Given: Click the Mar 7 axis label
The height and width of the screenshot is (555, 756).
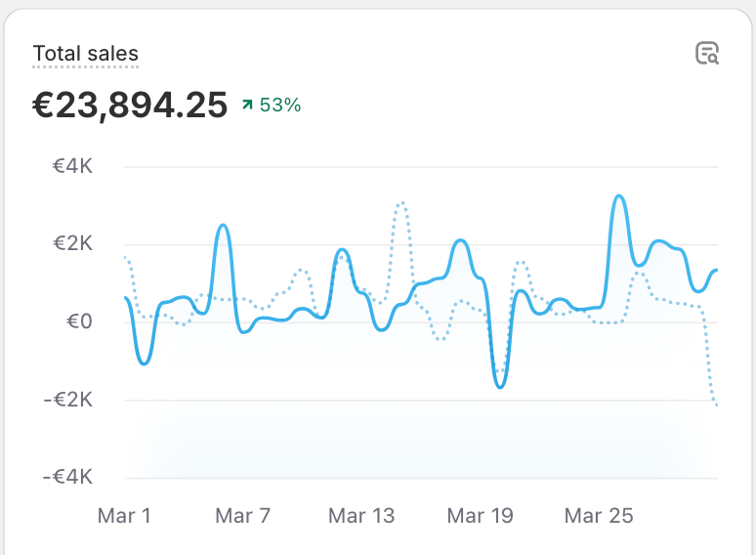Looking at the screenshot, I should point(242,516).
